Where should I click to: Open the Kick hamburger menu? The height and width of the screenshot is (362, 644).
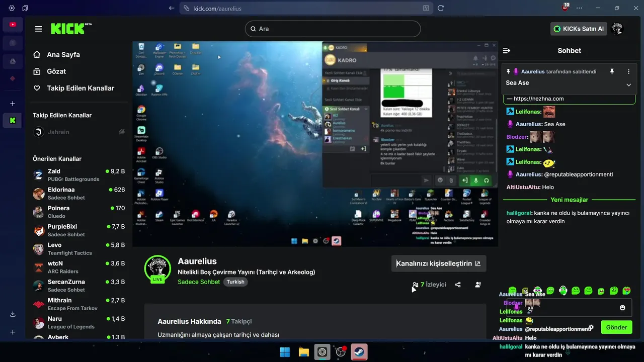point(39,29)
